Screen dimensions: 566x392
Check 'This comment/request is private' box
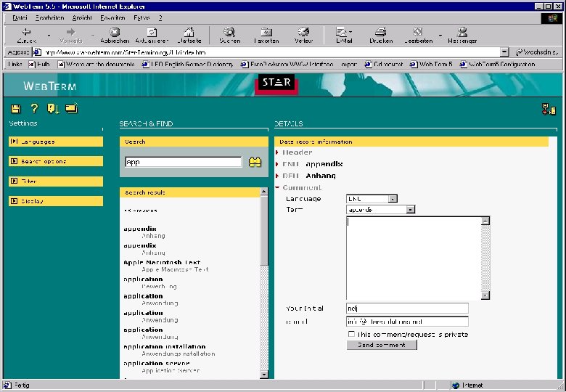tap(351, 334)
